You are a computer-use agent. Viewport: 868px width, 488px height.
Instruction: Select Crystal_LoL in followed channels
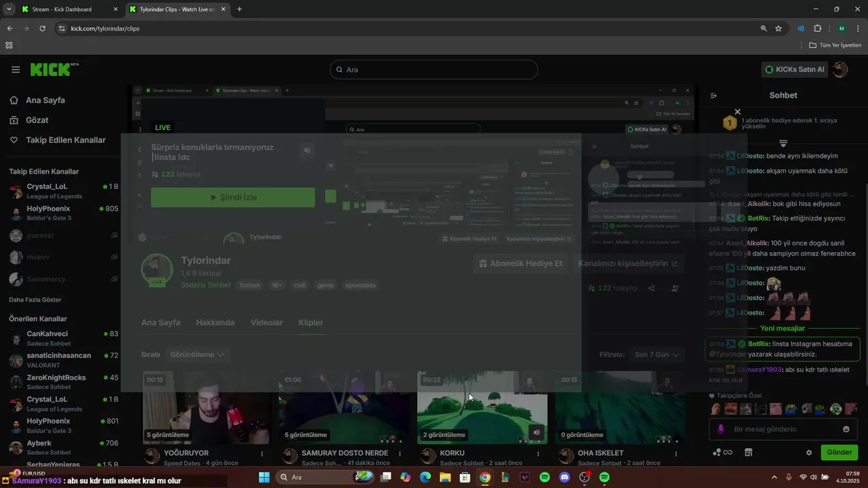point(64,191)
